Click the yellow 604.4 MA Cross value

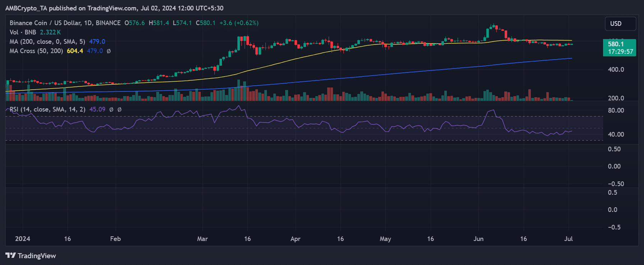75,51
